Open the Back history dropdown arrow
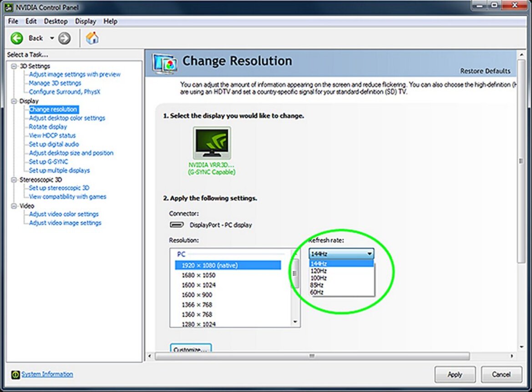Viewport: 532px width, 392px height. [52, 38]
